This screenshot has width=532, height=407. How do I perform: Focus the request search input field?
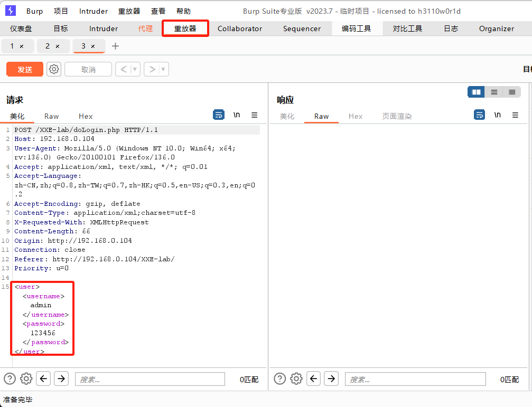pos(150,379)
